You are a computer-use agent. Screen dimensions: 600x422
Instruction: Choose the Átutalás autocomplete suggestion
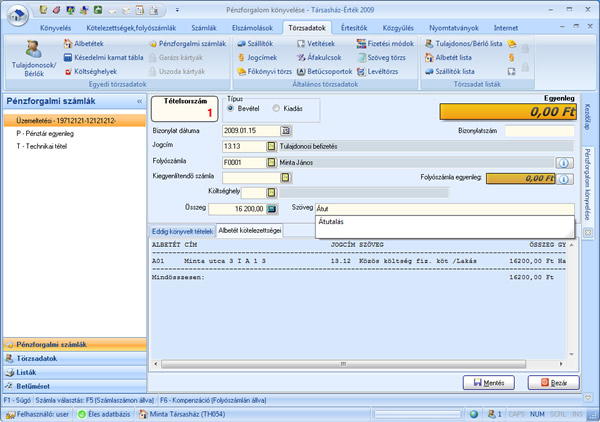pos(332,220)
